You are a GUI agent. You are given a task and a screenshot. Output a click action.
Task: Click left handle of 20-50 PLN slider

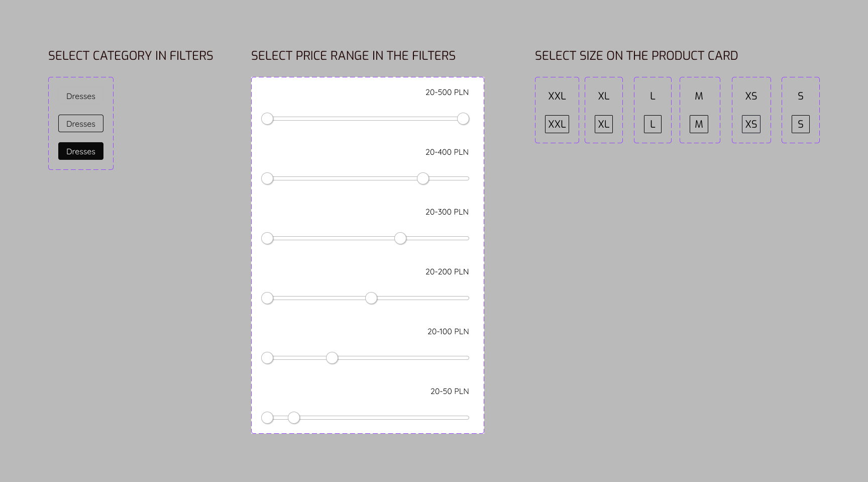[x=267, y=418]
